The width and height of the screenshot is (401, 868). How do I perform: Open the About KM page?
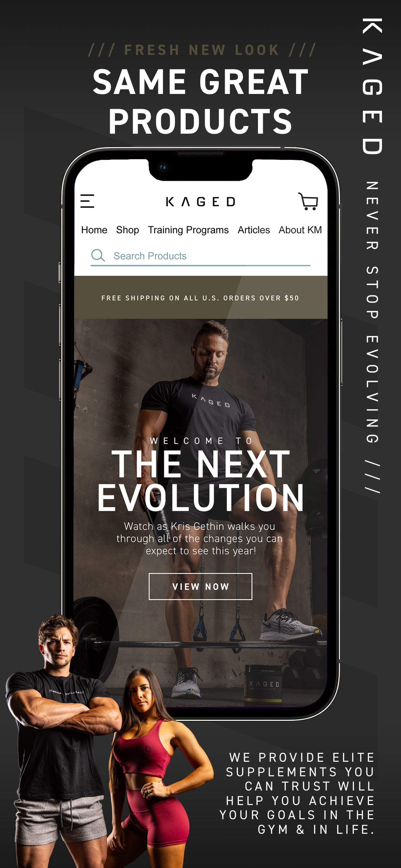(x=300, y=230)
